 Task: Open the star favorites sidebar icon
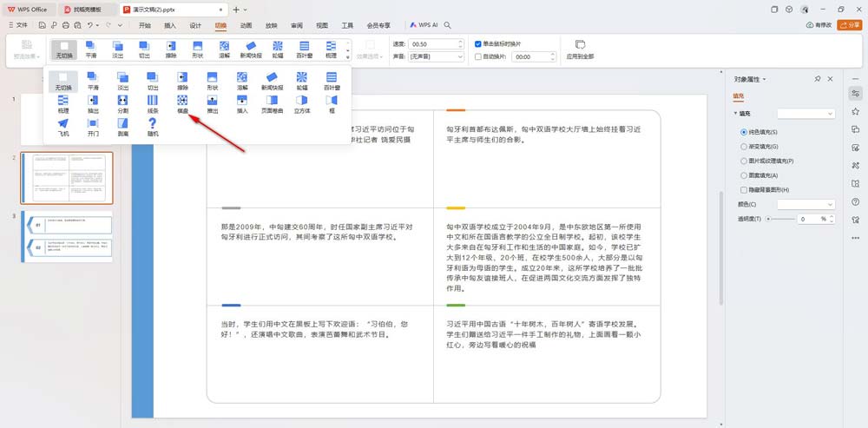pos(855,111)
